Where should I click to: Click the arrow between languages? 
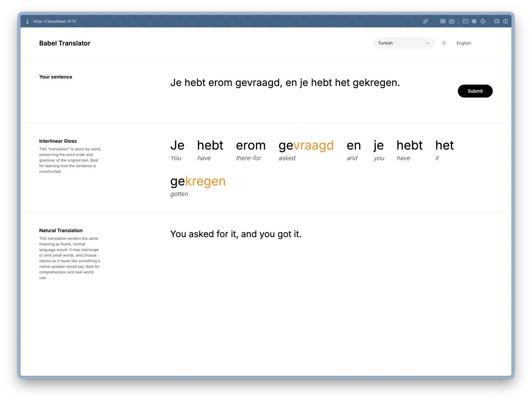pyautogui.click(x=443, y=43)
